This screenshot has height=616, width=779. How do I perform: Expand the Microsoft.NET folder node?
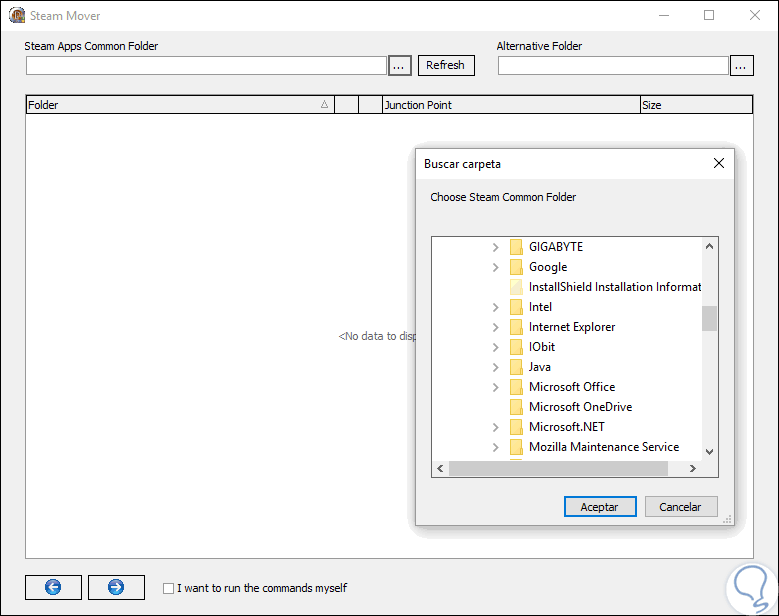tap(495, 427)
